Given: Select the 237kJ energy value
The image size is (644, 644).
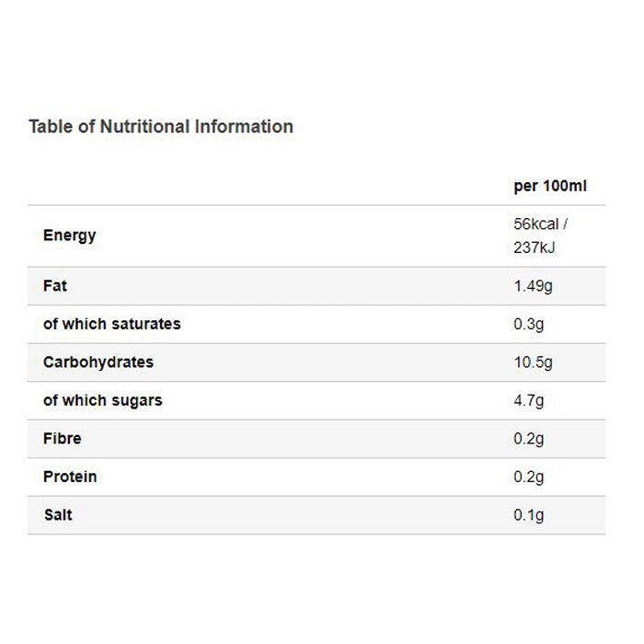Looking at the screenshot, I should [x=535, y=248].
